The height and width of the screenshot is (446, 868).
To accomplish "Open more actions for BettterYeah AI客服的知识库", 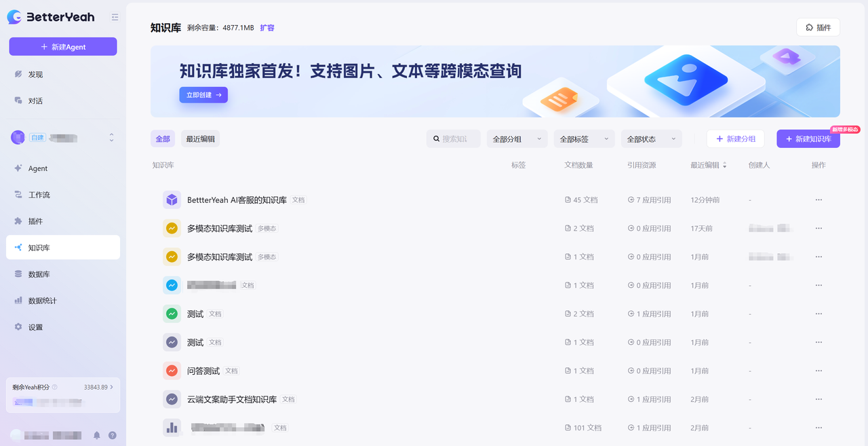I will pyautogui.click(x=818, y=200).
